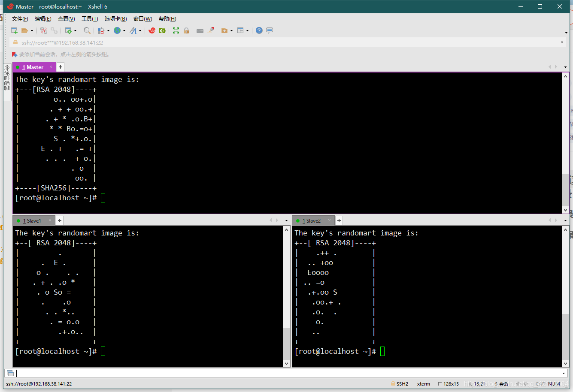Viewport: 573px width, 392px height.
Task: Add a new tab next to Master tab
Action: [61, 67]
